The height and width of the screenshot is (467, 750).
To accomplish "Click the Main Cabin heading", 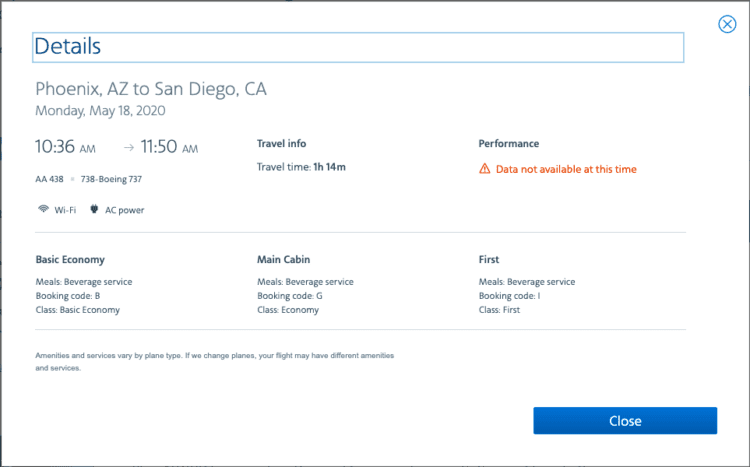I will (284, 259).
